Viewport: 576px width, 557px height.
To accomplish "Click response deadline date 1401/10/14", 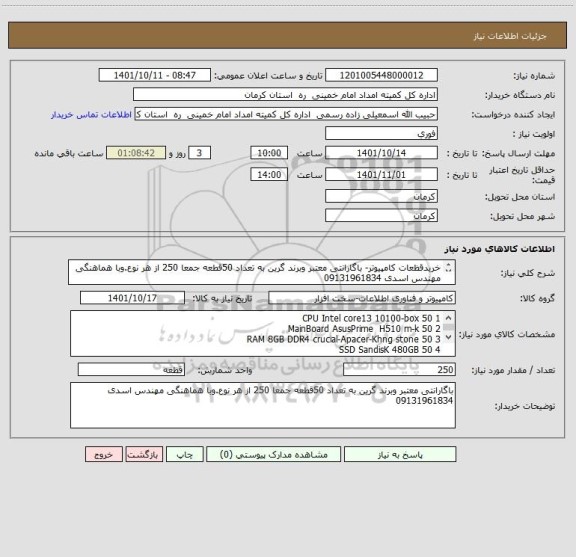I will [x=381, y=153].
